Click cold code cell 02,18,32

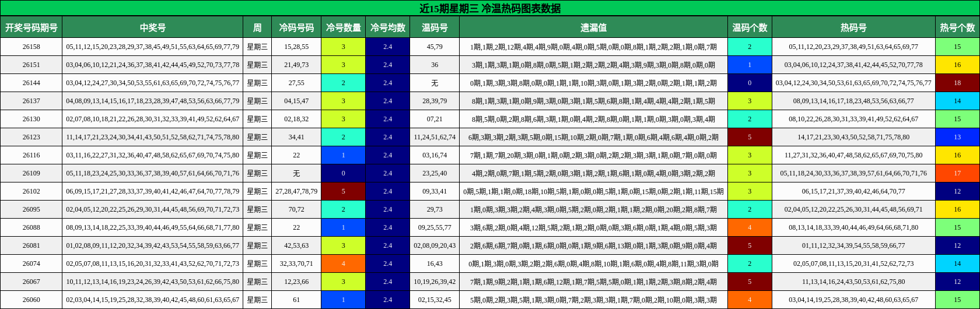click(x=296, y=119)
